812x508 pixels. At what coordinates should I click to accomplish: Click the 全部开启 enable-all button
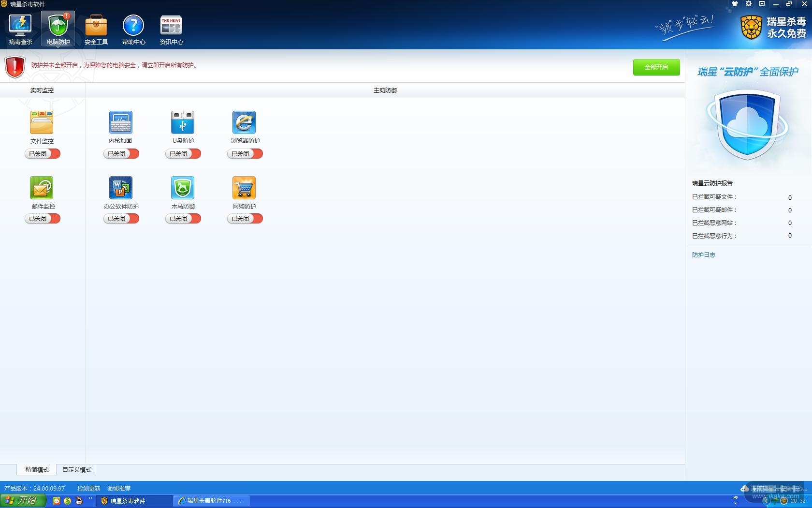pyautogui.click(x=656, y=67)
